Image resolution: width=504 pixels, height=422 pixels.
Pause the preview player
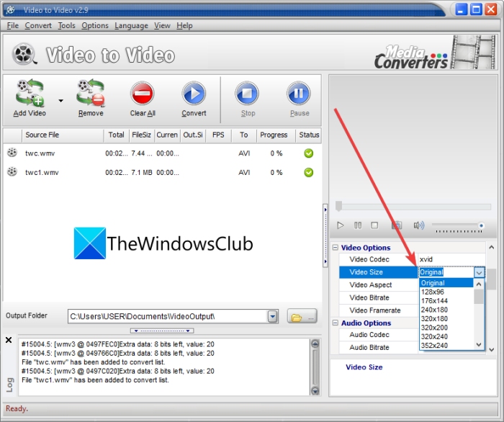pos(358,225)
